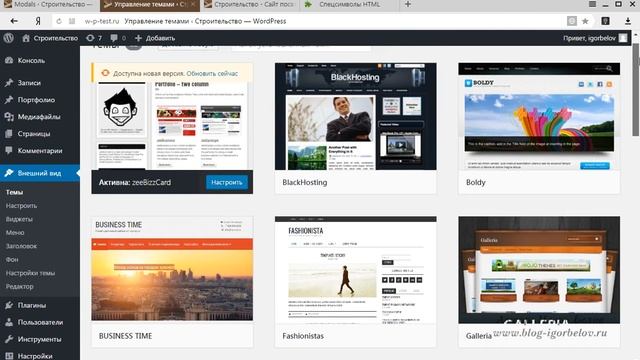Click the settings icon beside Настройки
The image size is (640, 360).
(x=9, y=356)
